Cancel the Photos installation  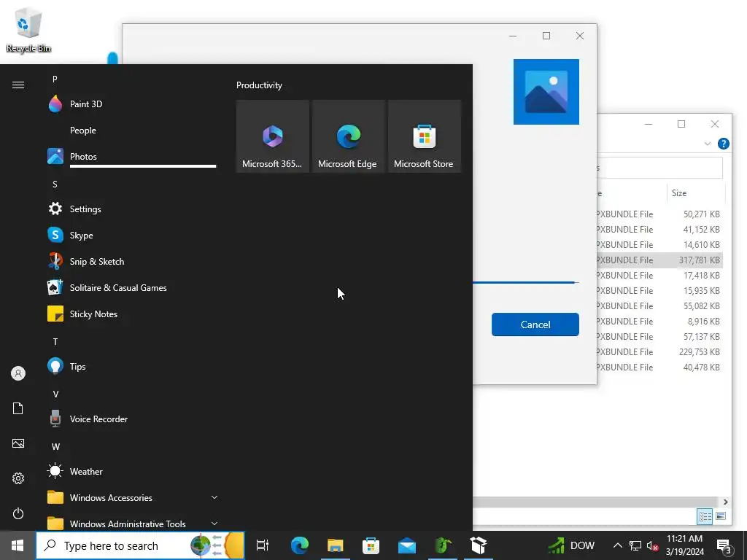pyautogui.click(x=535, y=324)
